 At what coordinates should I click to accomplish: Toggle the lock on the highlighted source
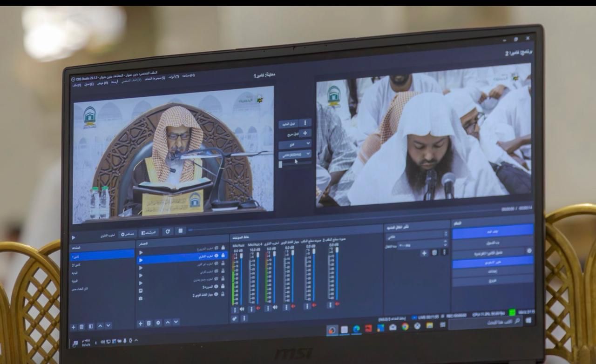[223, 256]
